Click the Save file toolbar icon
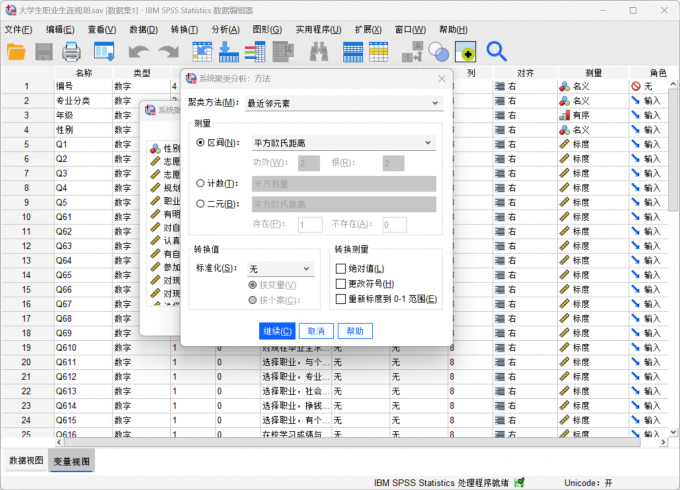This screenshot has height=490, width=680. click(x=44, y=52)
